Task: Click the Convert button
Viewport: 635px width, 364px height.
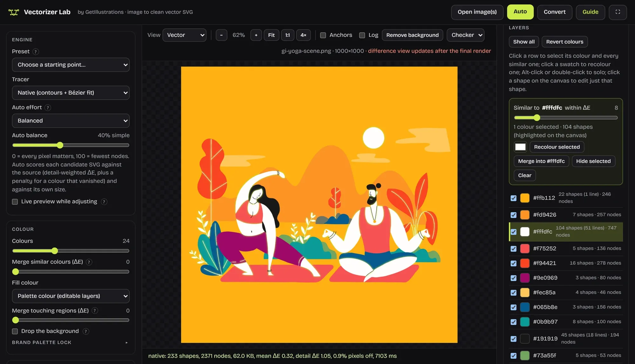Action: 555,12
